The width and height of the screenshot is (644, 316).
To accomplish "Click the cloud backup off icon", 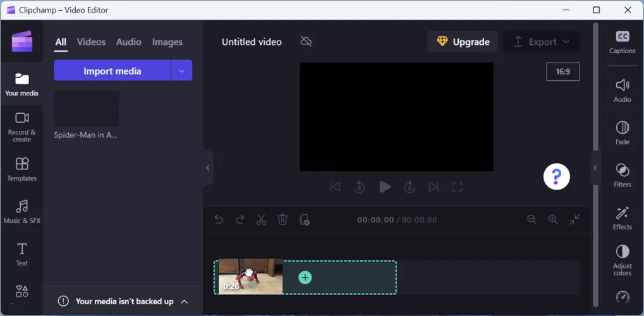I will (306, 42).
